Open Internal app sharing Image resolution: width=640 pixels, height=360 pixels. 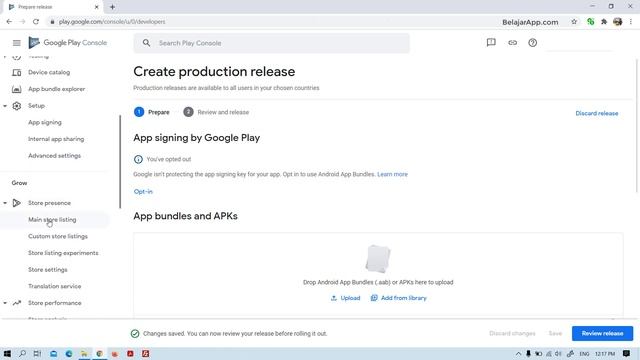(56, 139)
